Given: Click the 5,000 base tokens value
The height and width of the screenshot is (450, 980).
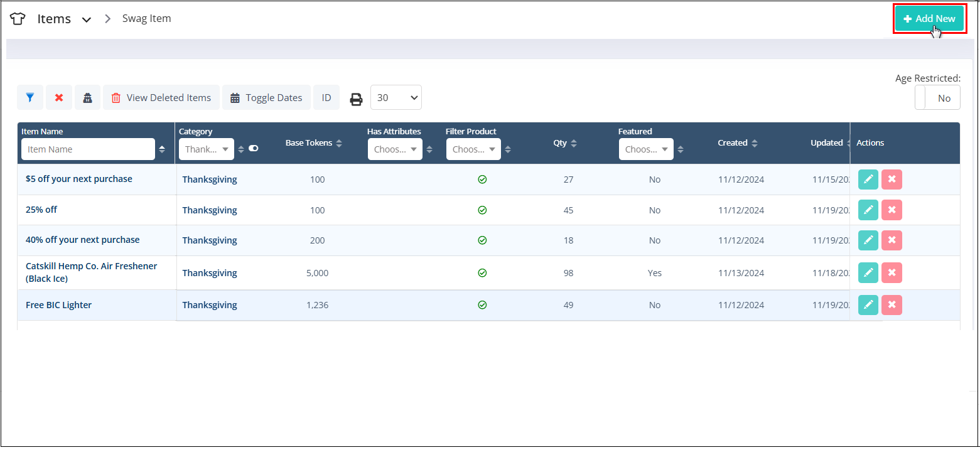Looking at the screenshot, I should (x=318, y=273).
